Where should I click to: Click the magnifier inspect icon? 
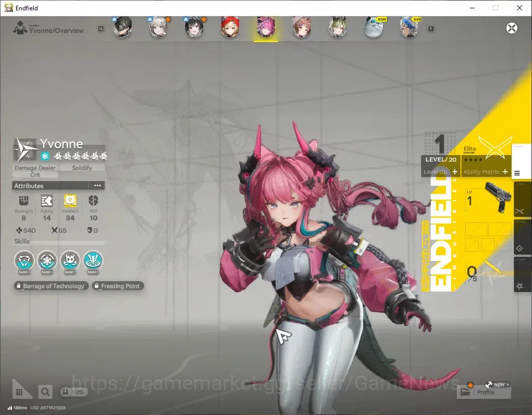pos(45,392)
